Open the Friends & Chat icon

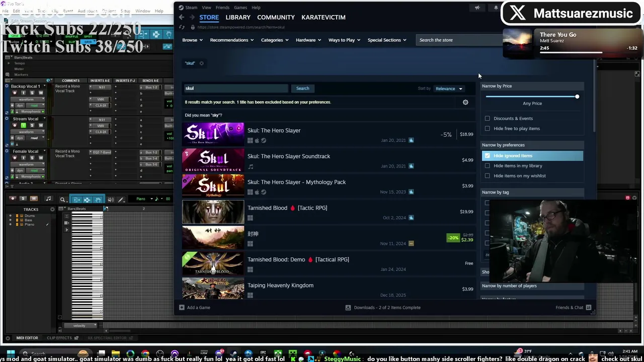tap(588, 308)
